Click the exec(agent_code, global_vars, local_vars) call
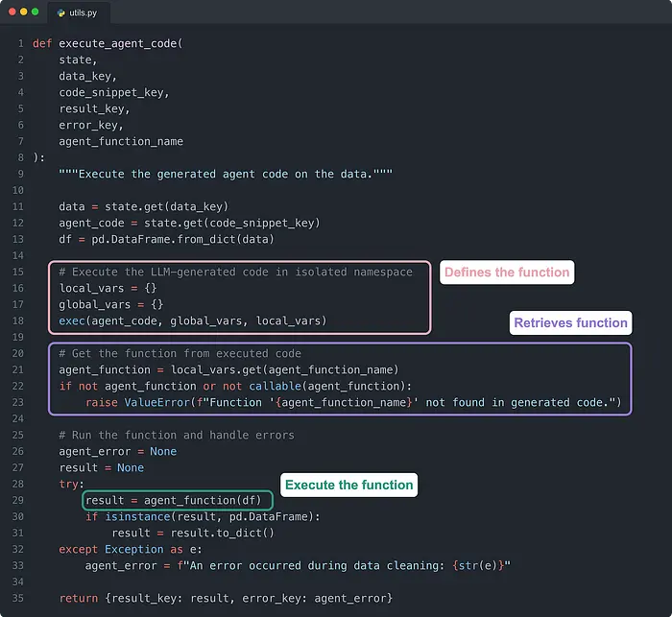Screen dimensions: 672x617 pyautogui.click(x=192, y=320)
